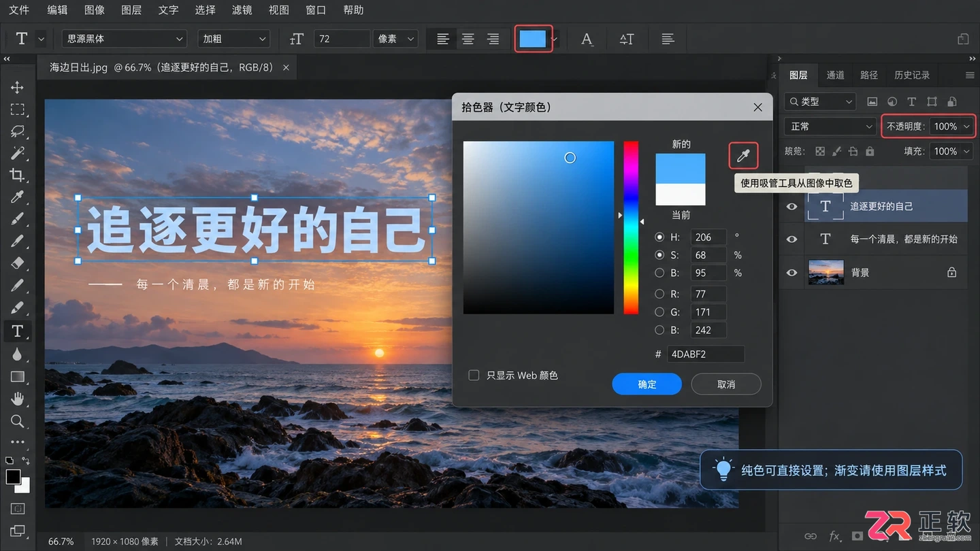Align text right in options bar

pos(493,39)
